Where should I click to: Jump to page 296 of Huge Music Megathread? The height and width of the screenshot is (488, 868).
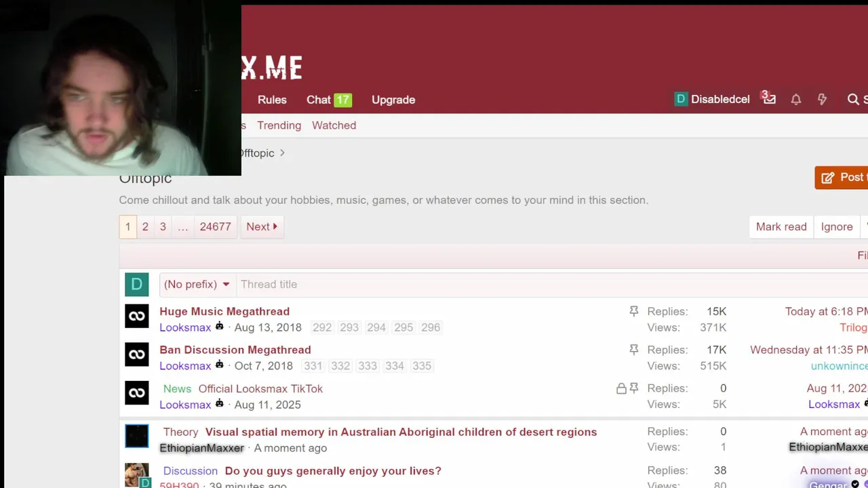(x=431, y=327)
